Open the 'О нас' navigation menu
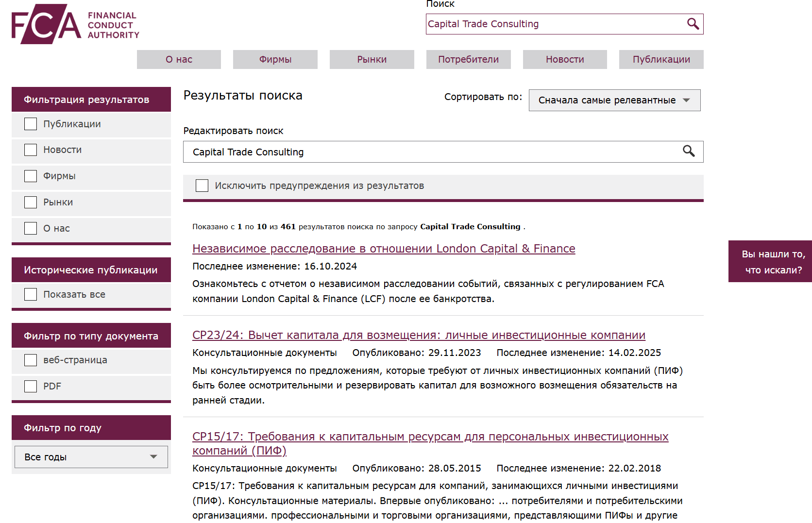 [x=179, y=59]
